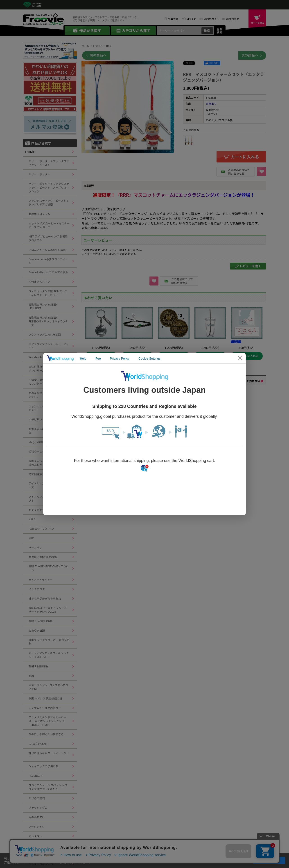Click the X (Twitter) post button
The height and width of the screenshot is (868, 289).
[189, 63]
